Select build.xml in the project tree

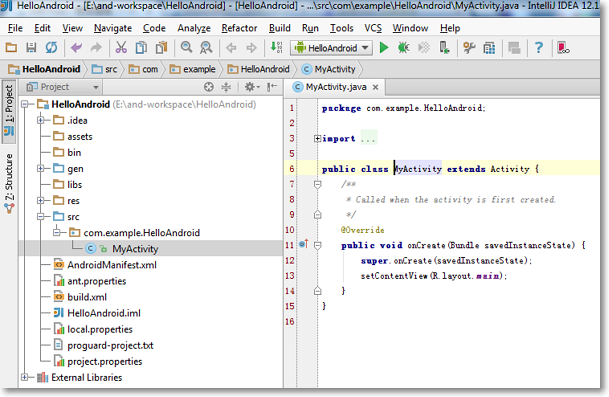click(87, 297)
